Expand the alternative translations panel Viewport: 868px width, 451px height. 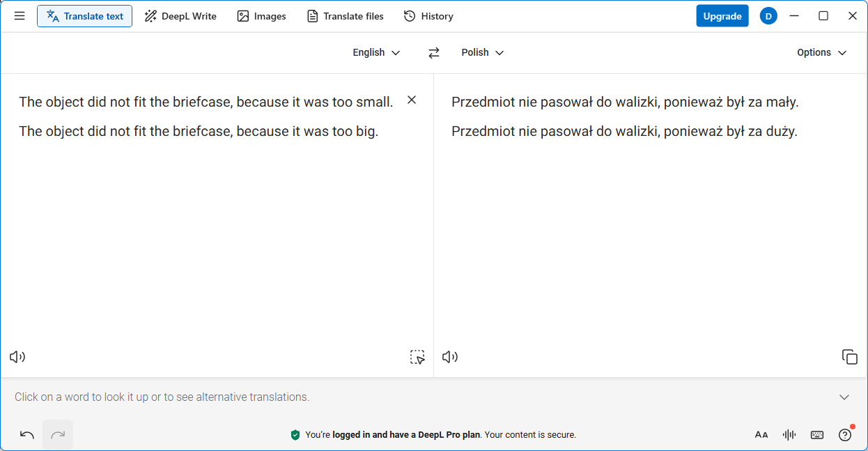click(x=844, y=397)
